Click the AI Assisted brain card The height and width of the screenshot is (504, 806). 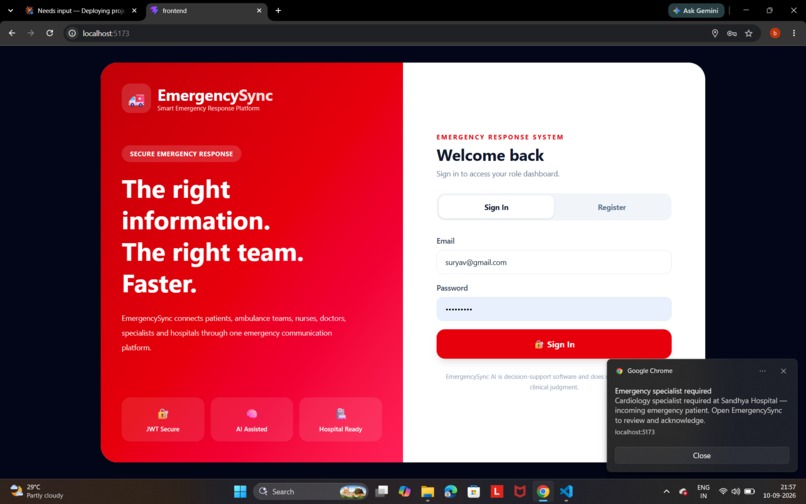[252, 419]
